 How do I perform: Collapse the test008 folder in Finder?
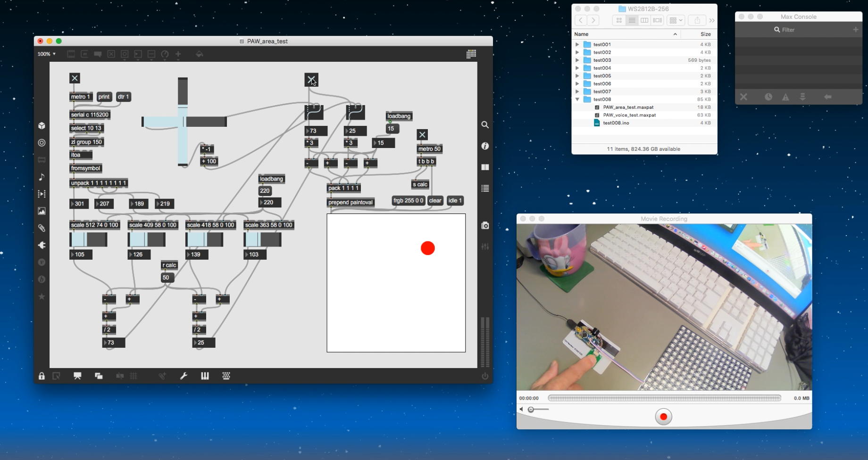tap(577, 99)
